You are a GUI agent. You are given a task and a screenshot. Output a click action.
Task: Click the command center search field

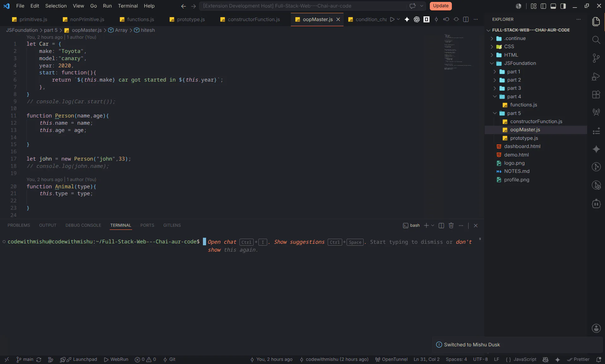(303, 6)
